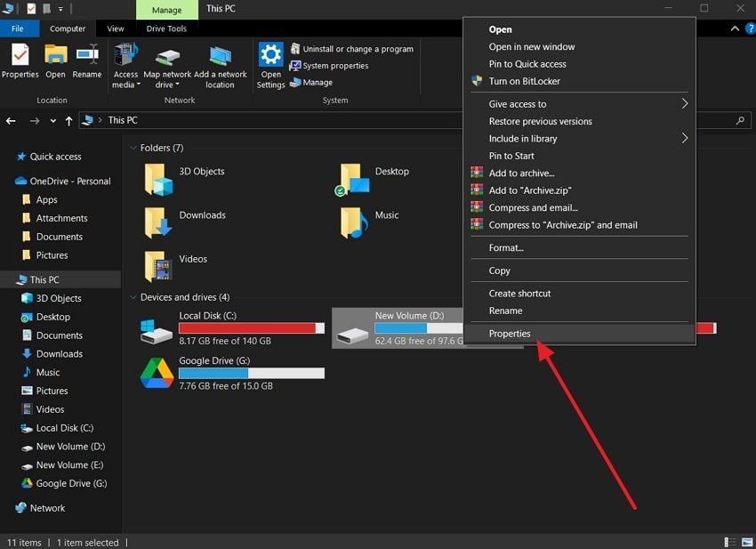
Task: Choose Format... in context menu
Action: (x=579, y=248)
